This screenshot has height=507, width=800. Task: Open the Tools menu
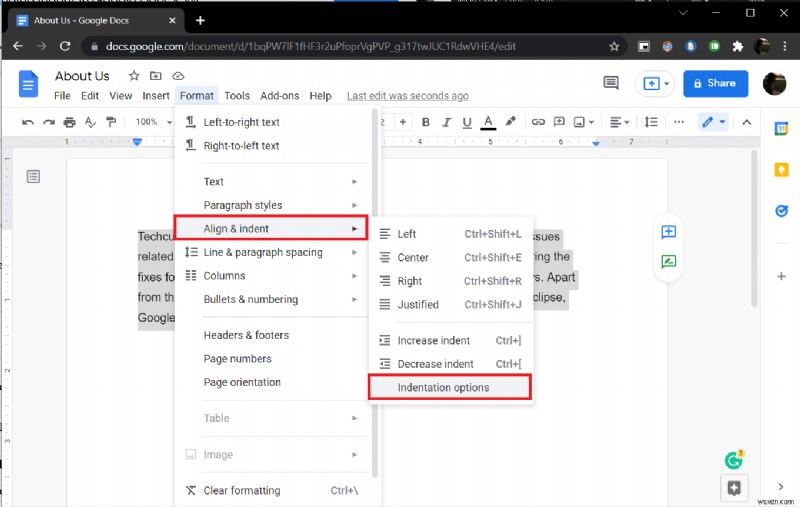[237, 96]
